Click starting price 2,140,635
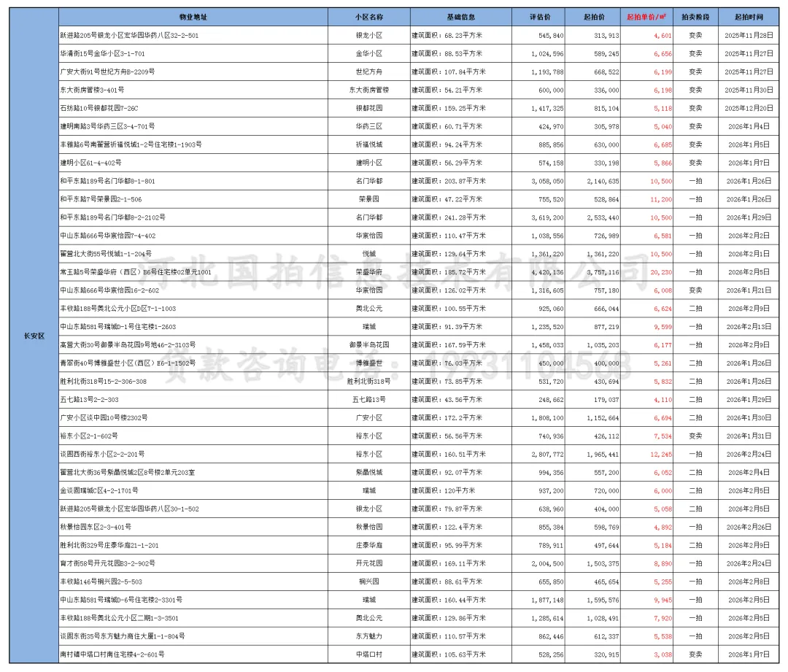 pos(603,181)
